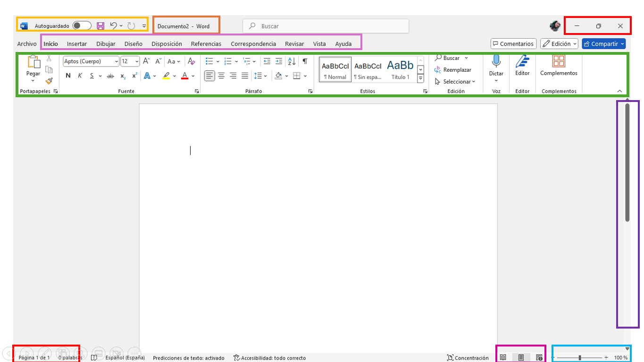Click the zoom slider in status bar
Image resolution: width=644 pixels, height=362 pixels.
[580, 358]
